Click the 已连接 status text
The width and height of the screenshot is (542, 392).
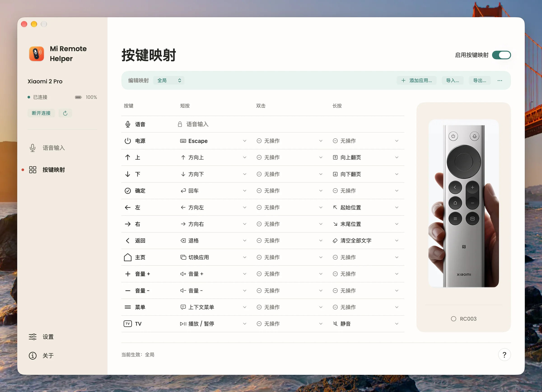point(40,97)
